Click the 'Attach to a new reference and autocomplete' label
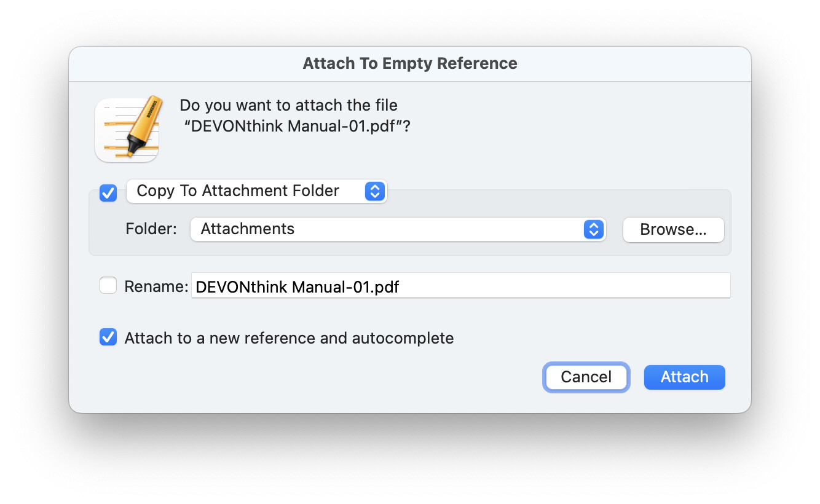820x504 pixels. (289, 338)
